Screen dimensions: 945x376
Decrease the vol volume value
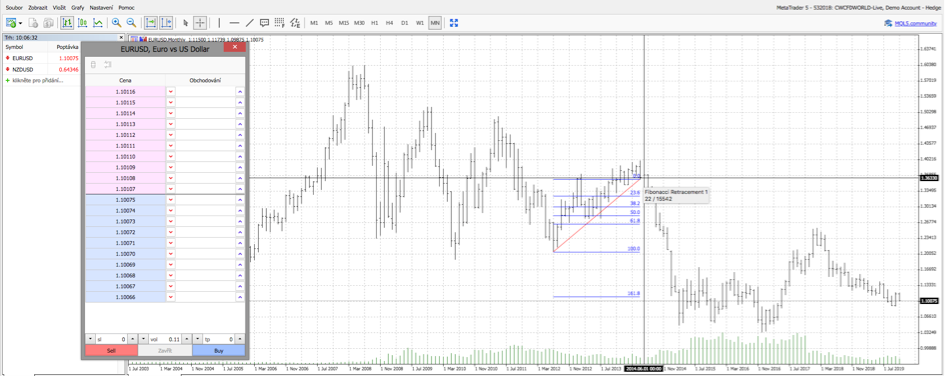coord(144,340)
